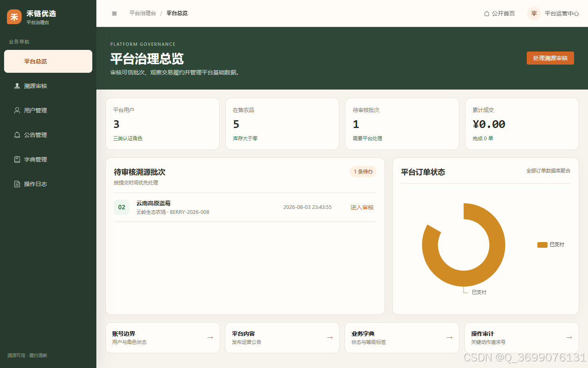Image resolution: width=588 pixels, height=368 pixels.
Task: Click 需要平台处理 caption text
Action: coord(367,139)
